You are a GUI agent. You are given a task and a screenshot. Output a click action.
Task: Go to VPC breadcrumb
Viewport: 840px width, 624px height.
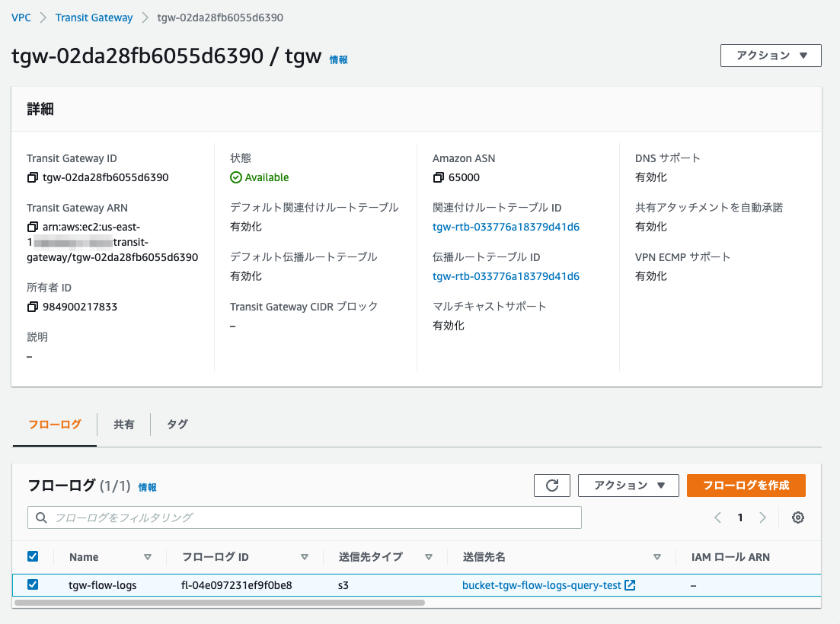point(21,18)
